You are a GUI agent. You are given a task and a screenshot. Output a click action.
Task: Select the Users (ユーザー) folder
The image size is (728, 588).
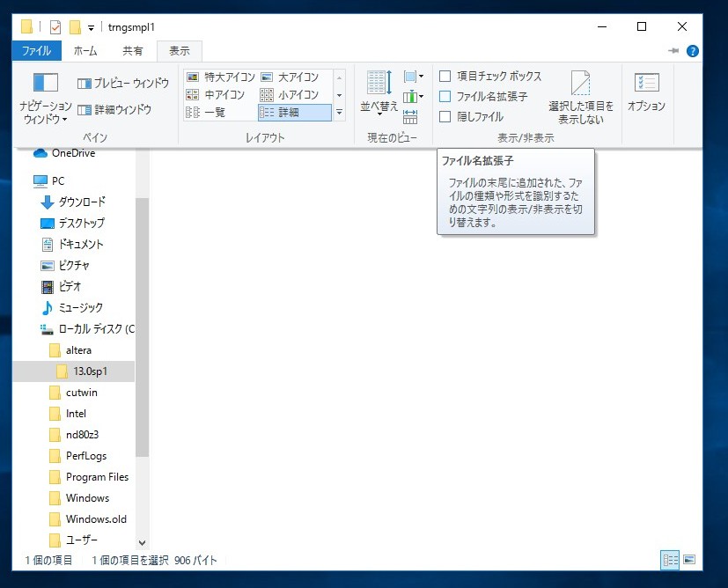point(73,540)
